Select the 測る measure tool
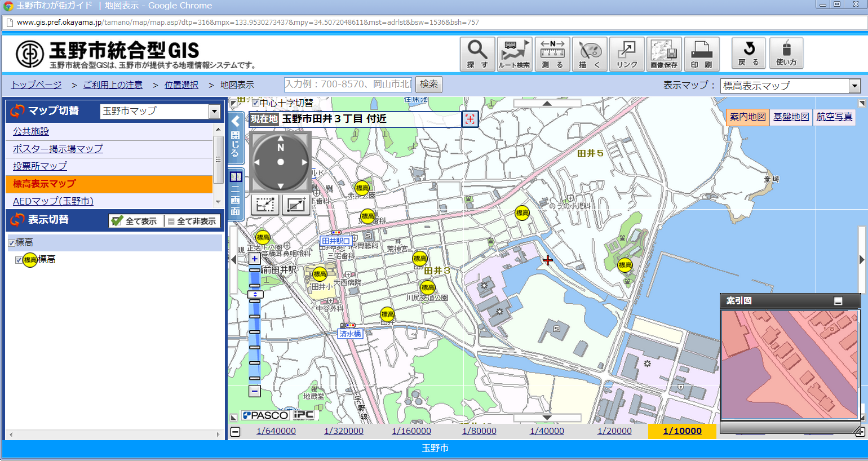 (552, 54)
